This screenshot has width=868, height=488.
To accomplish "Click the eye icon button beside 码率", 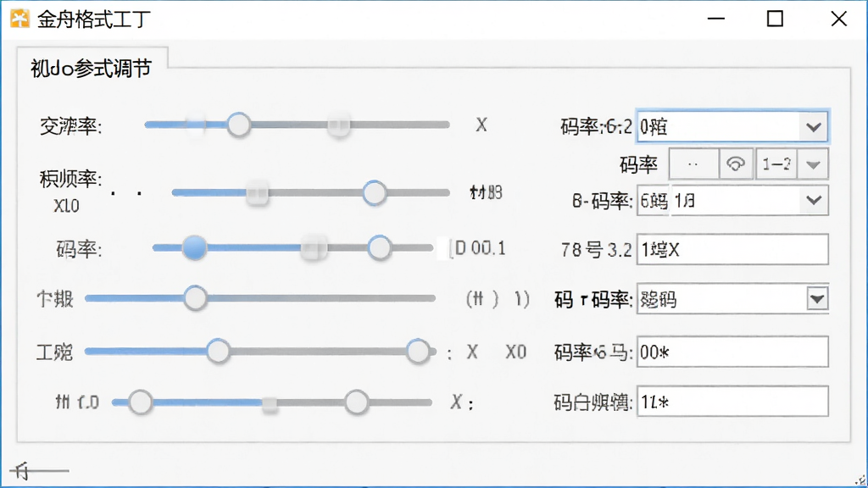I will pyautogui.click(x=736, y=164).
